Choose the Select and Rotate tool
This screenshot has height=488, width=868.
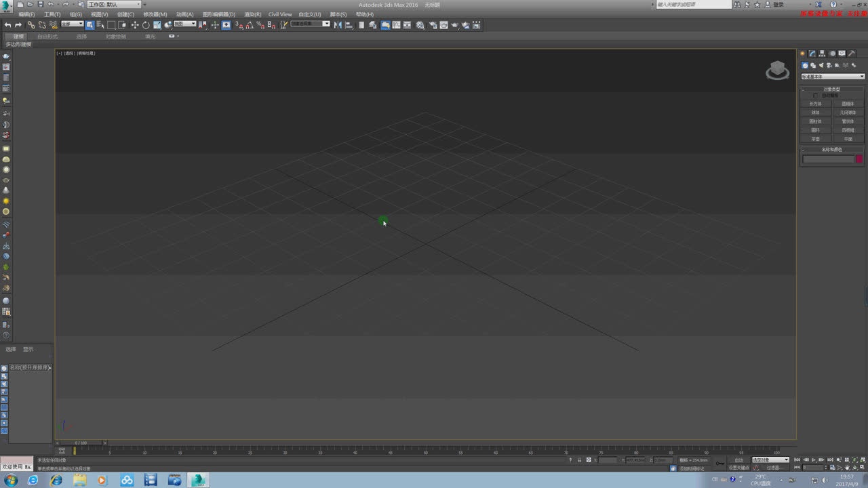tap(146, 25)
